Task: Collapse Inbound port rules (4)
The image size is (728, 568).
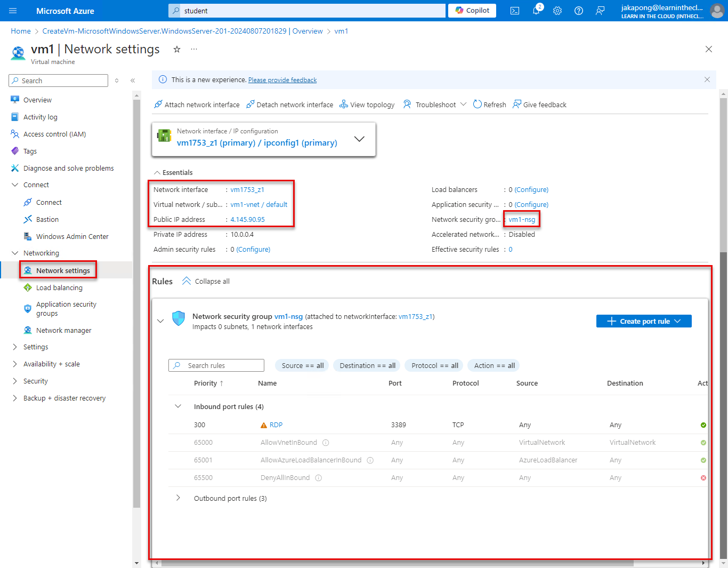Action: [178, 406]
